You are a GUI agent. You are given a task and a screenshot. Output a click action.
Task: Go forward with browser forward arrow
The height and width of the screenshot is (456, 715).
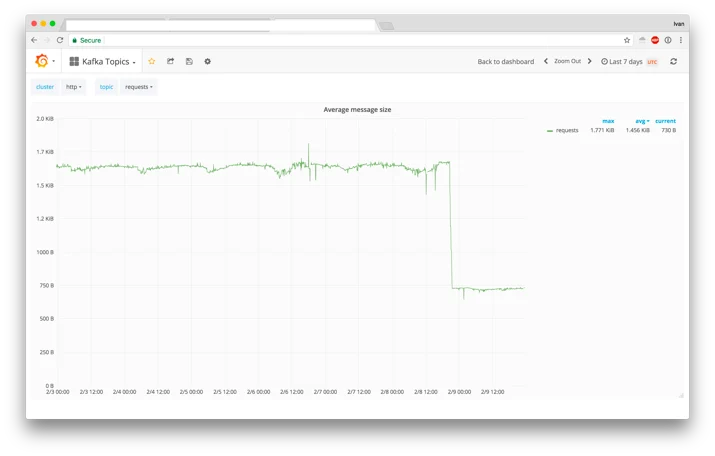47,40
